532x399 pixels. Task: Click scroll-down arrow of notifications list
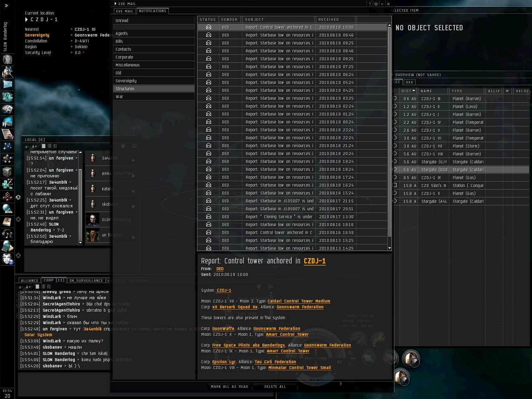389,248
